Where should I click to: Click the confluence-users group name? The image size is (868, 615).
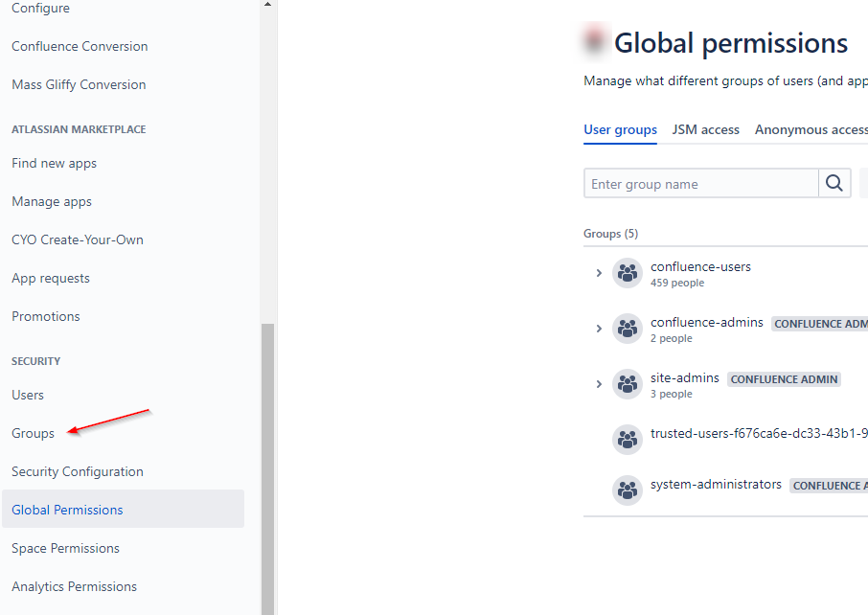(x=700, y=266)
